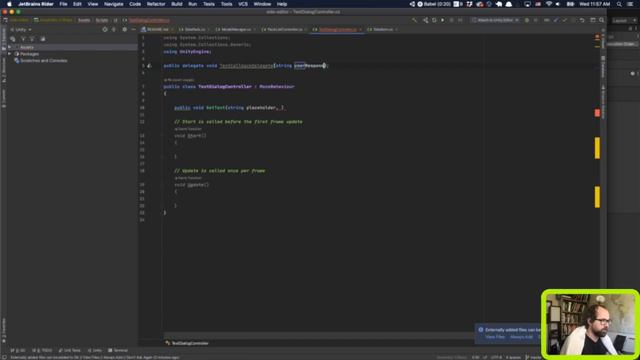Hide the Explorer panel with minus icon
Viewport: 640px width, 360px height.
(x=133, y=29)
